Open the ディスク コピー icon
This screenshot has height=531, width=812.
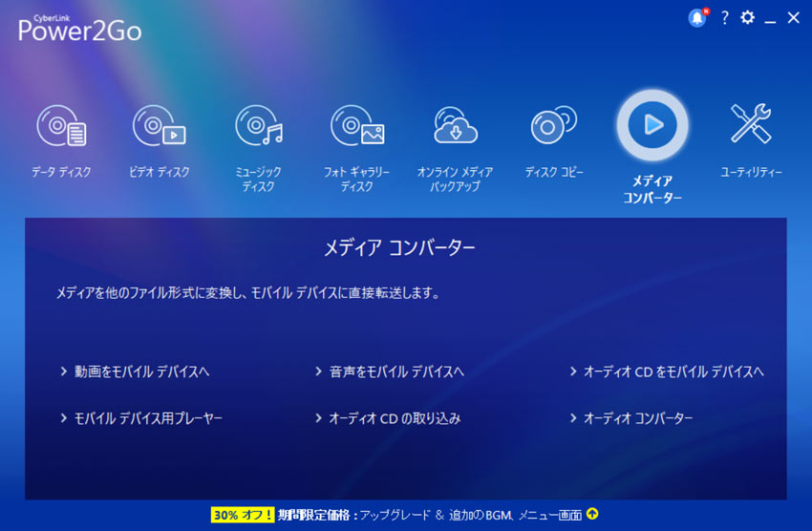point(553,125)
